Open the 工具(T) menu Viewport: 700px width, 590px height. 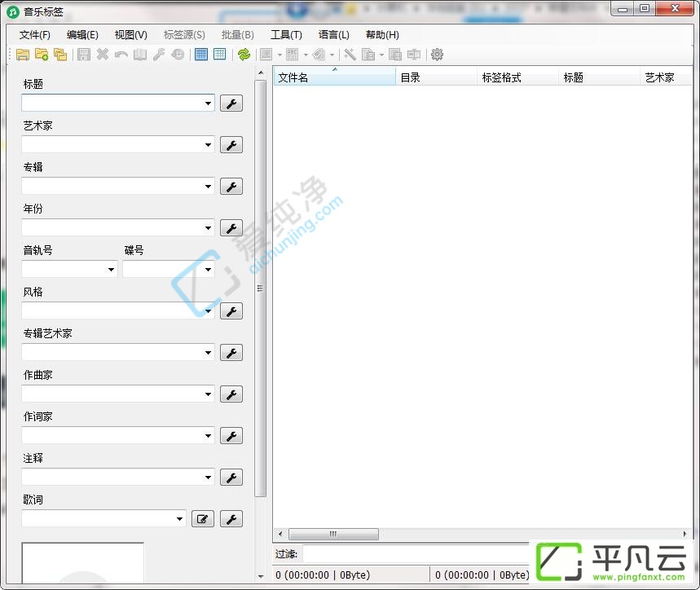[286, 35]
